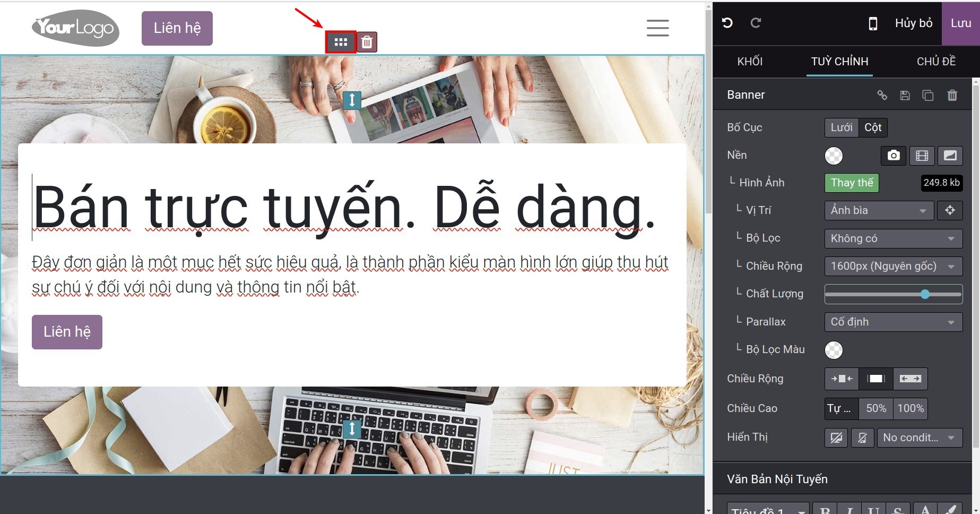Set Chiều Cao to 50%
This screenshot has height=514, width=980.
tap(875, 408)
